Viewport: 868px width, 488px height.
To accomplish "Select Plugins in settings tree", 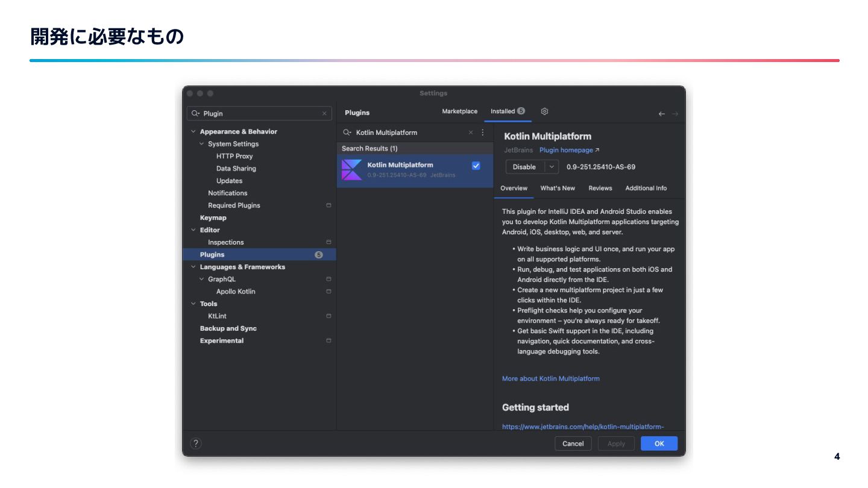I will coord(259,255).
